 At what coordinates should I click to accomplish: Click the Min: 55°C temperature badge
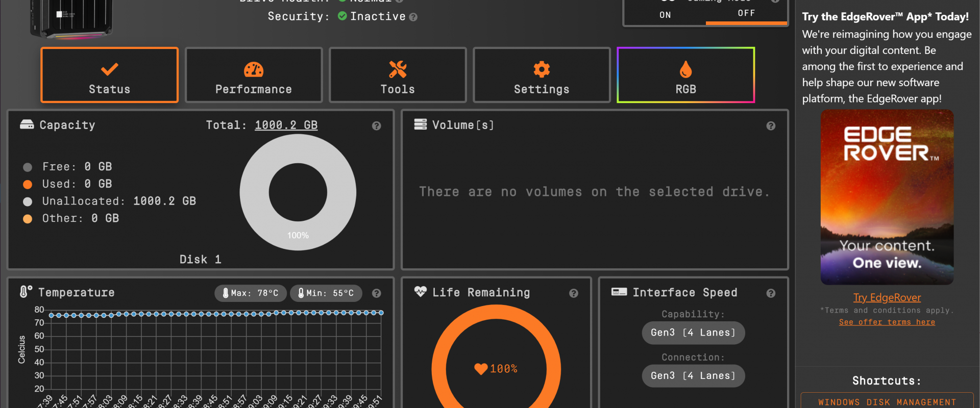pos(326,293)
